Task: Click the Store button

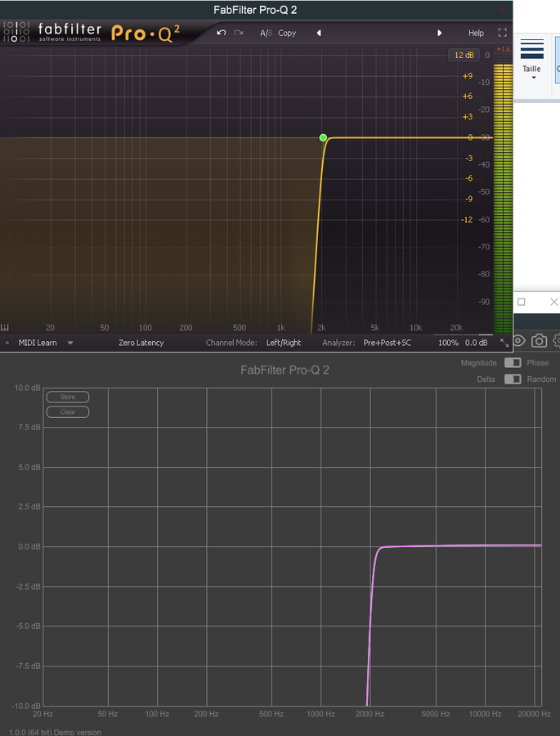Action: coord(68,397)
